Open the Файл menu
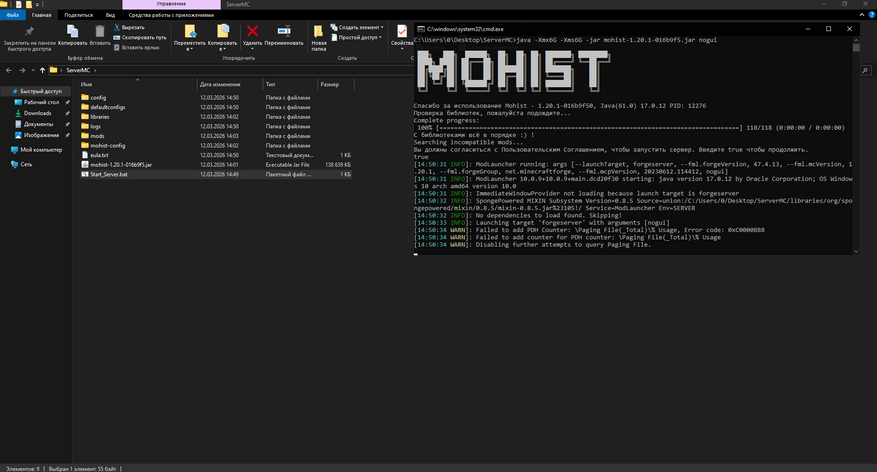This screenshot has width=877, height=472. (13, 15)
